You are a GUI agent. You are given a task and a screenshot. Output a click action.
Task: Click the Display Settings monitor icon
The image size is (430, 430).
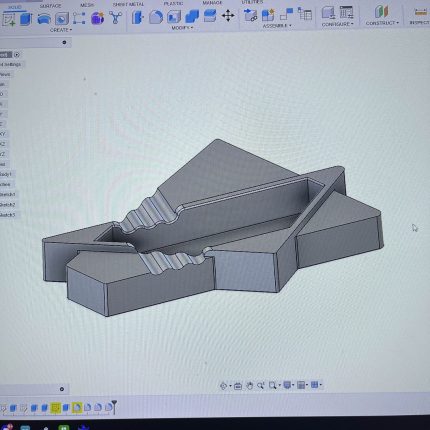point(287,385)
